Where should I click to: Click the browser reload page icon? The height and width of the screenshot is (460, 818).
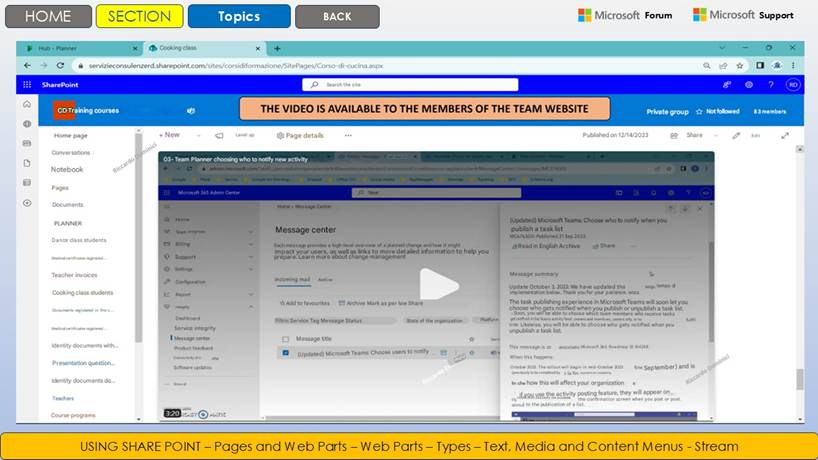[60, 65]
